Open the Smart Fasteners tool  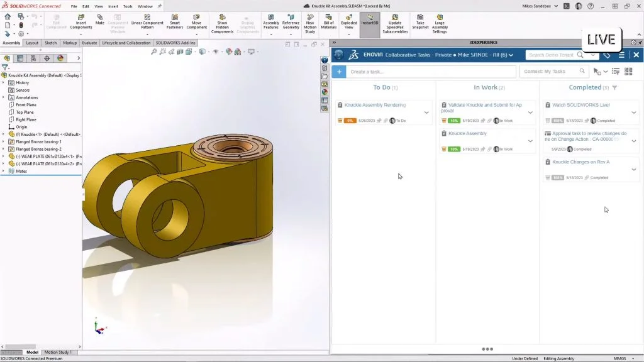175,21
